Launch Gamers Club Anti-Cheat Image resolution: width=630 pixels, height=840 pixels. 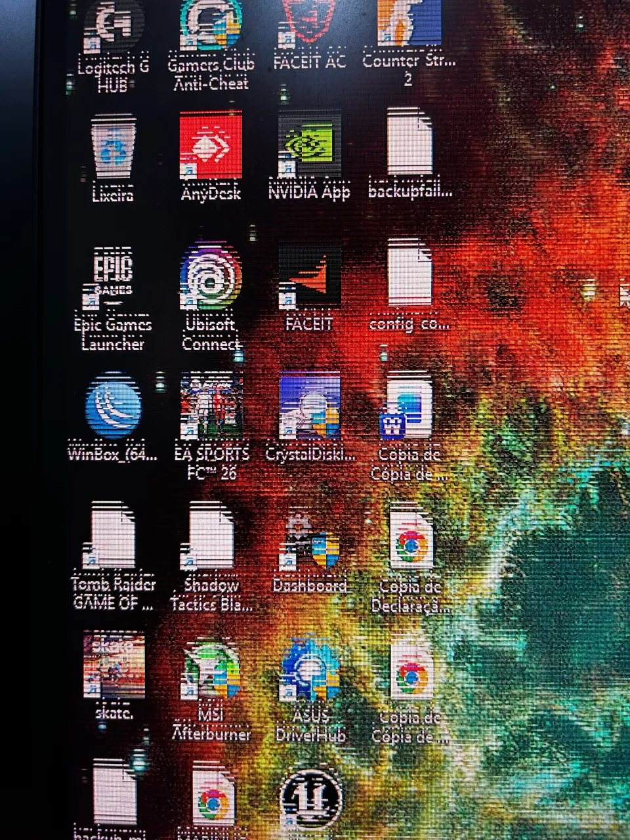[211, 25]
